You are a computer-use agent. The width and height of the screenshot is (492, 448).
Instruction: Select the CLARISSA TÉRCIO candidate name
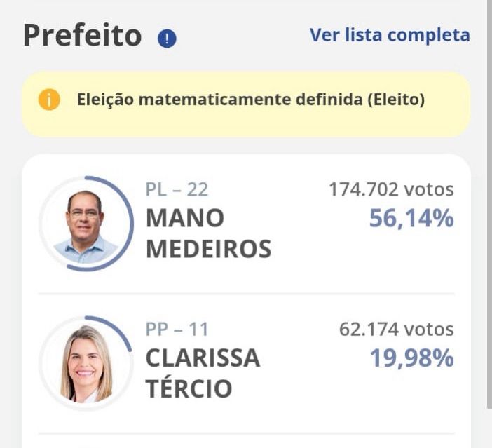203,373
